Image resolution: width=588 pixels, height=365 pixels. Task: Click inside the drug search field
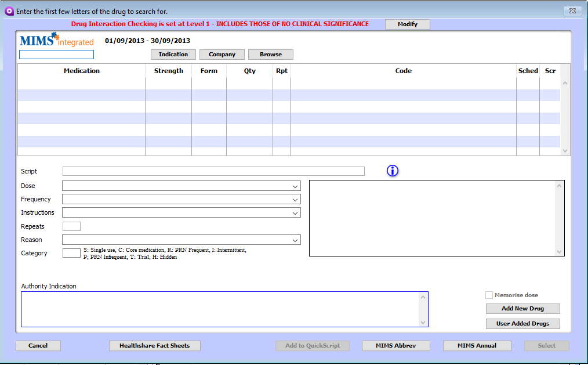56,54
